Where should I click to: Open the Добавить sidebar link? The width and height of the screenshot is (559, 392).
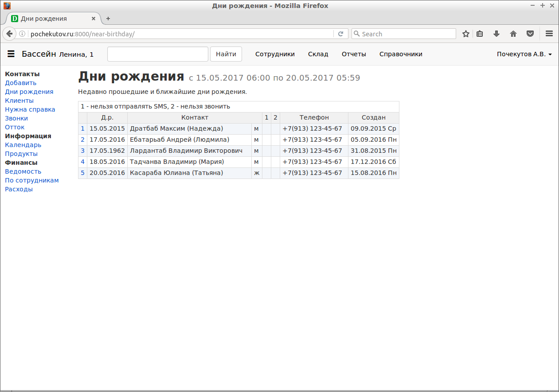coord(21,83)
